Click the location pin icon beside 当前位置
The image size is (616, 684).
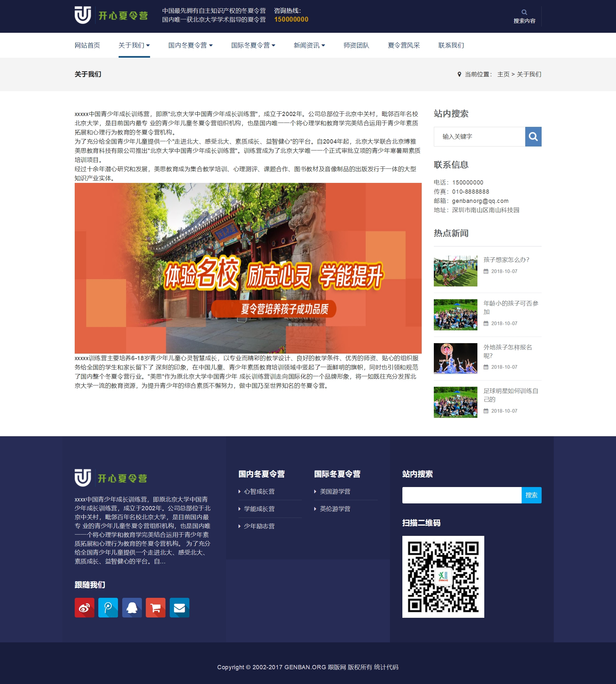coord(459,74)
